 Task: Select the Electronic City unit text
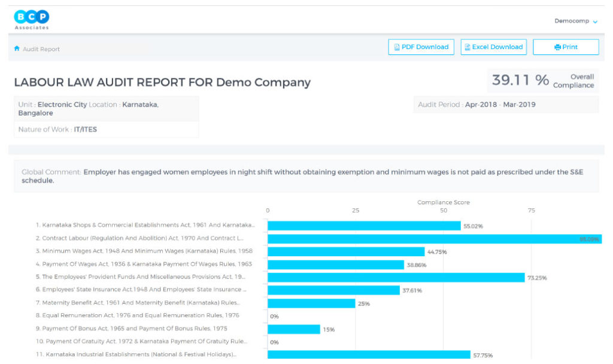(62, 104)
